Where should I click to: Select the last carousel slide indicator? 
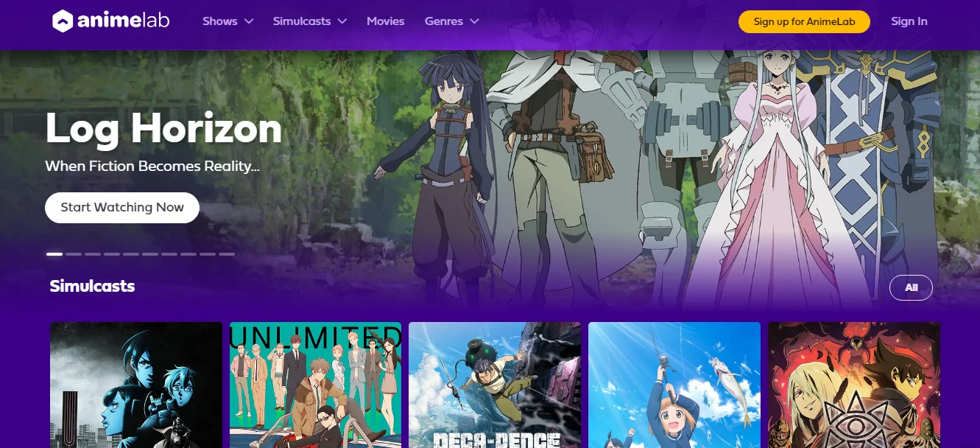coord(227,254)
